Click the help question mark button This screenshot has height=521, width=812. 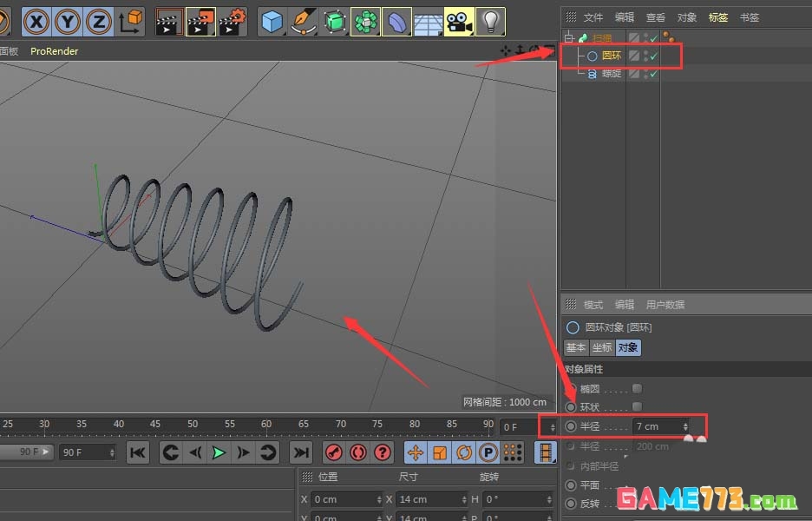click(383, 452)
